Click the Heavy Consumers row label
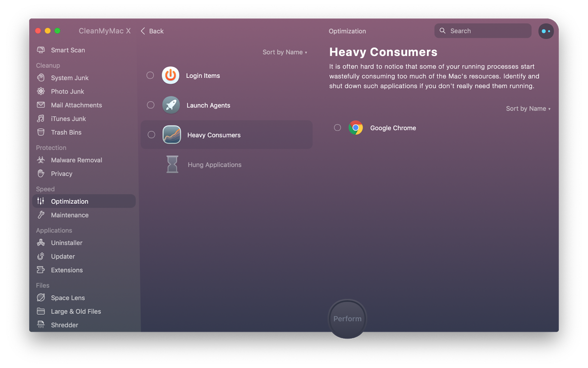 [214, 135]
